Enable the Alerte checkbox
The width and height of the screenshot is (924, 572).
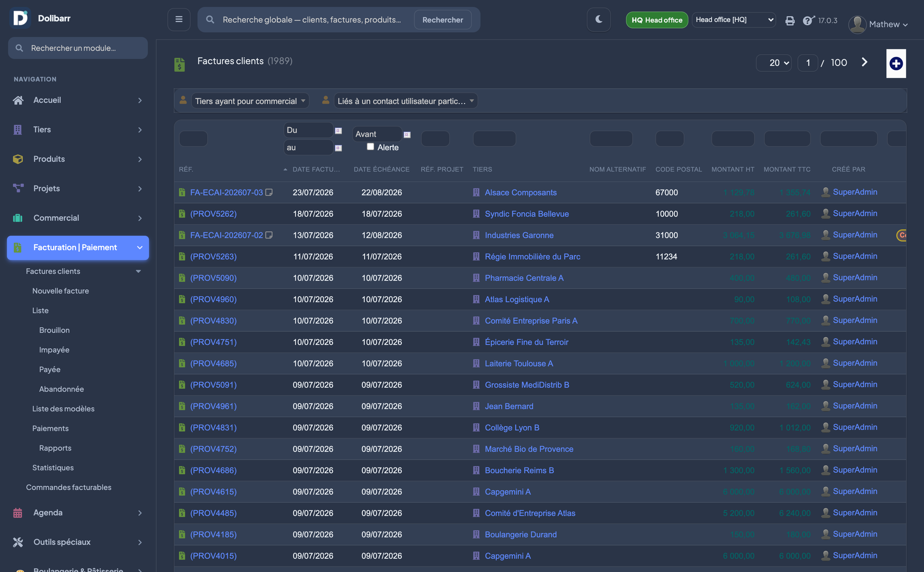(x=370, y=147)
